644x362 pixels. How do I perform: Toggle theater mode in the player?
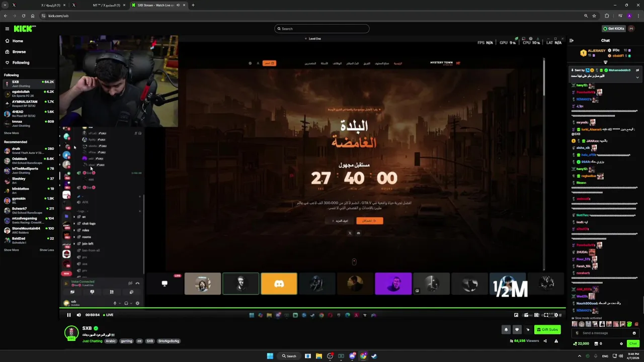coord(536,315)
